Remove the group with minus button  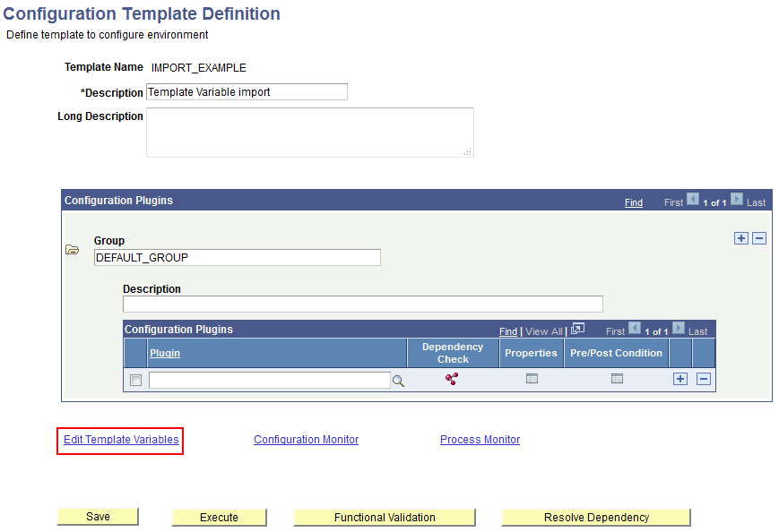point(759,238)
